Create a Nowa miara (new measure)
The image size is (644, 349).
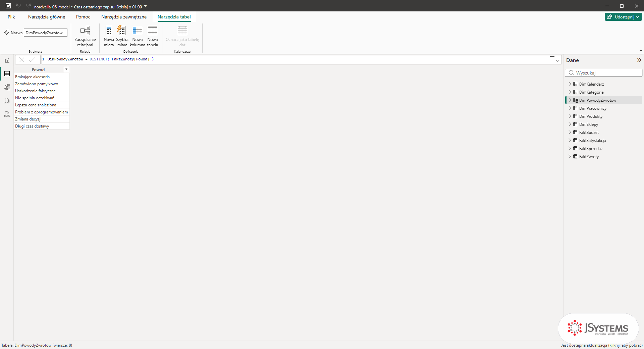[109, 37]
